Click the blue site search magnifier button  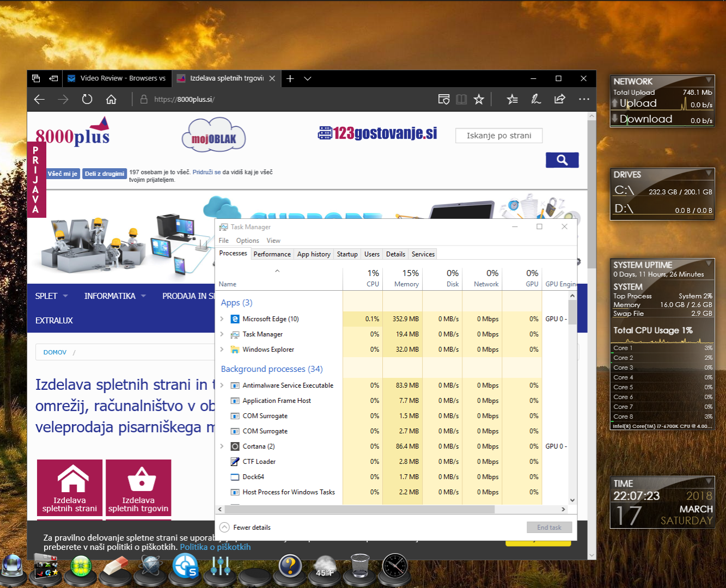coord(562,160)
